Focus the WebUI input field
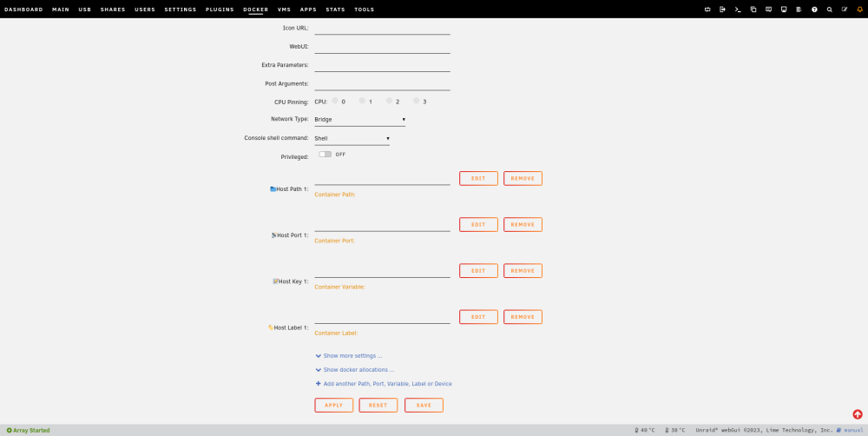The height and width of the screenshot is (436, 868). (382, 47)
